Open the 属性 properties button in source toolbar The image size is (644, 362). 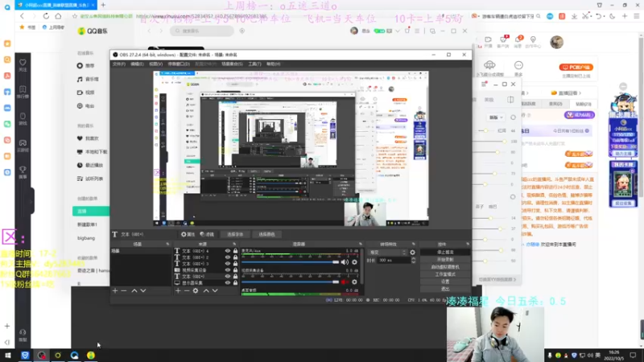coord(188,234)
